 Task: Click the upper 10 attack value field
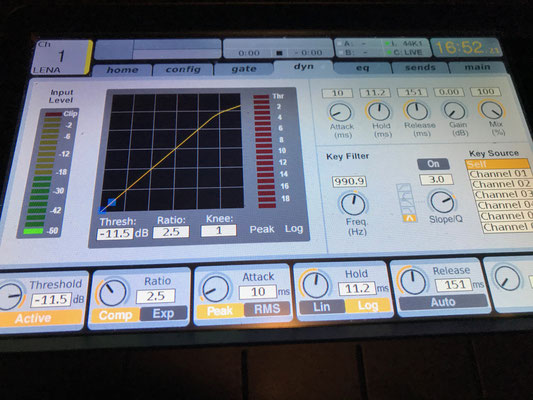(x=337, y=93)
